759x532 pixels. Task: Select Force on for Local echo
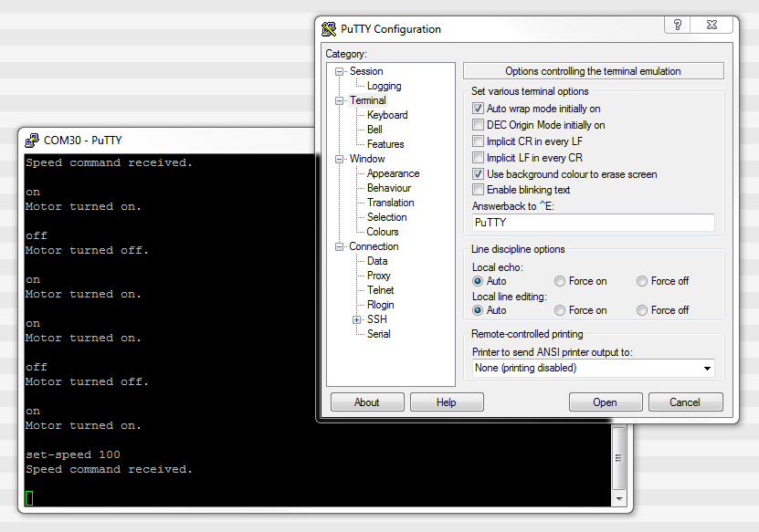[x=560, y=281]
